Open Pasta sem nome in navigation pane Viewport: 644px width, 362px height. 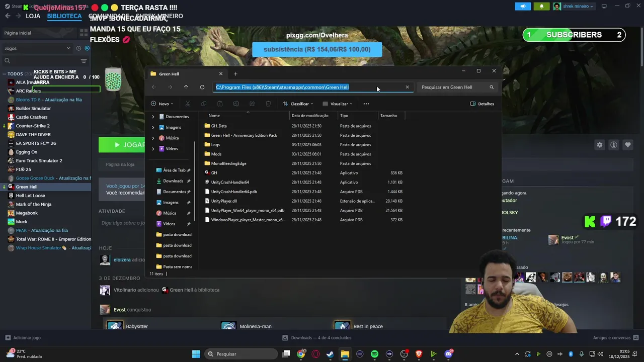(174, 266)
